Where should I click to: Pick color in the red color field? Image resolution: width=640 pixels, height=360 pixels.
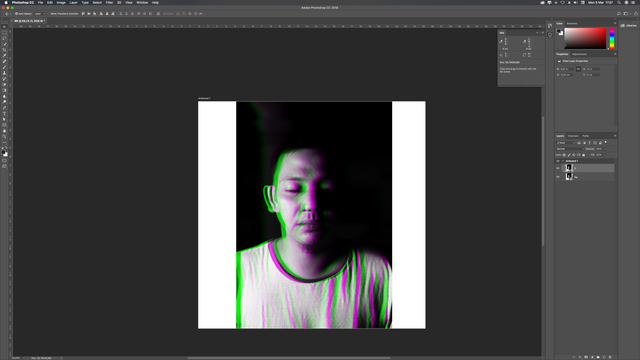click(x=585, y=38)
